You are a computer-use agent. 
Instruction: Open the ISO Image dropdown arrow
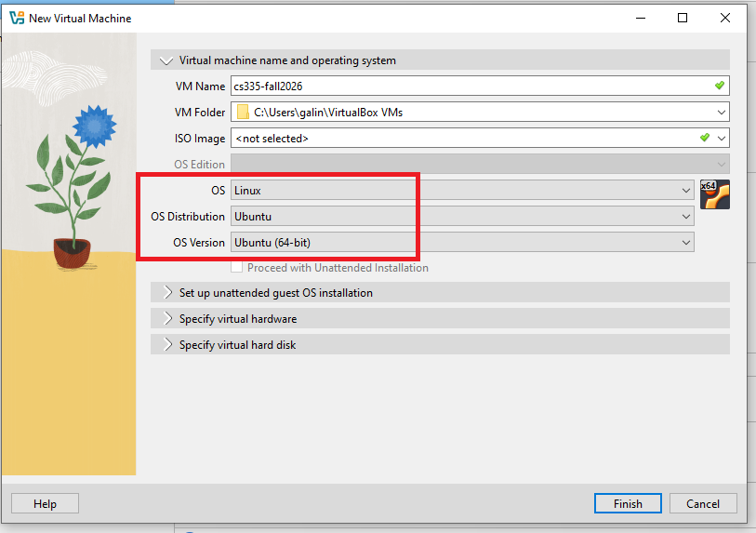coord(722,139)
